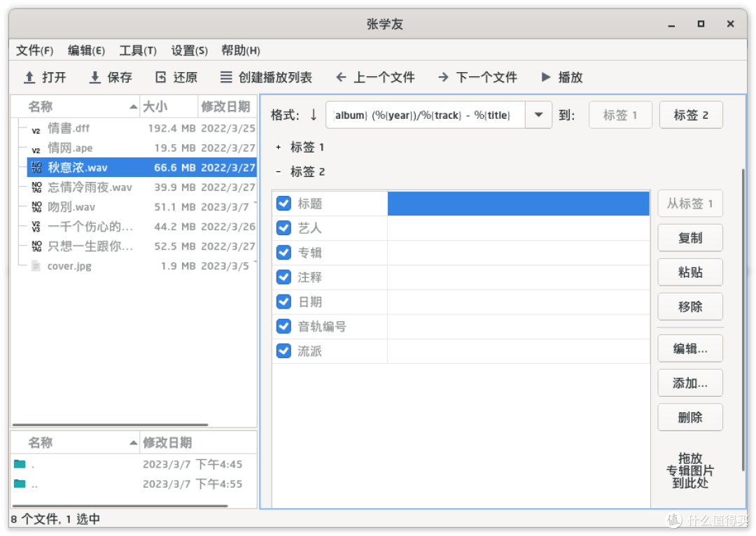Uncheck the 注释 checkbox

point(283,277)
